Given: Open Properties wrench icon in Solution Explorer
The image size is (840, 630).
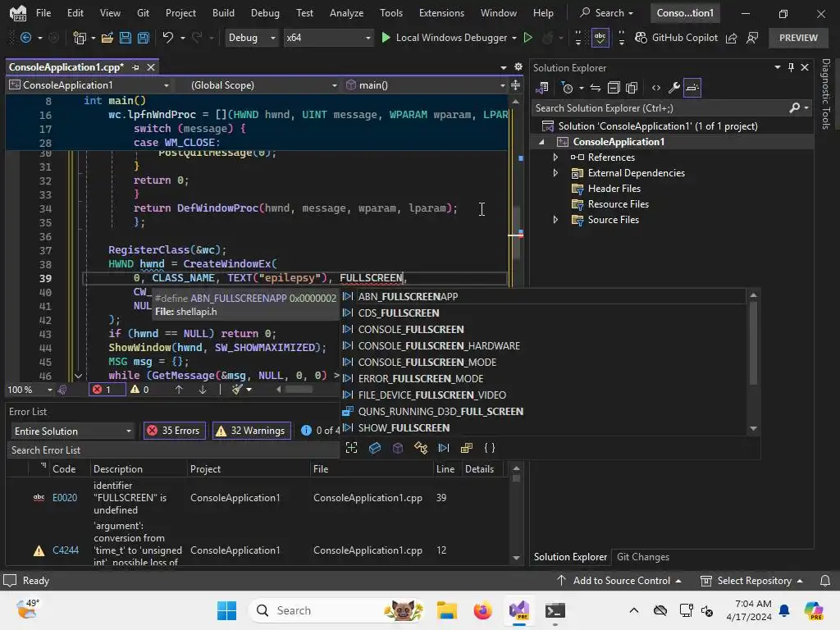Looking at the screenshot, I should point(674,88).
